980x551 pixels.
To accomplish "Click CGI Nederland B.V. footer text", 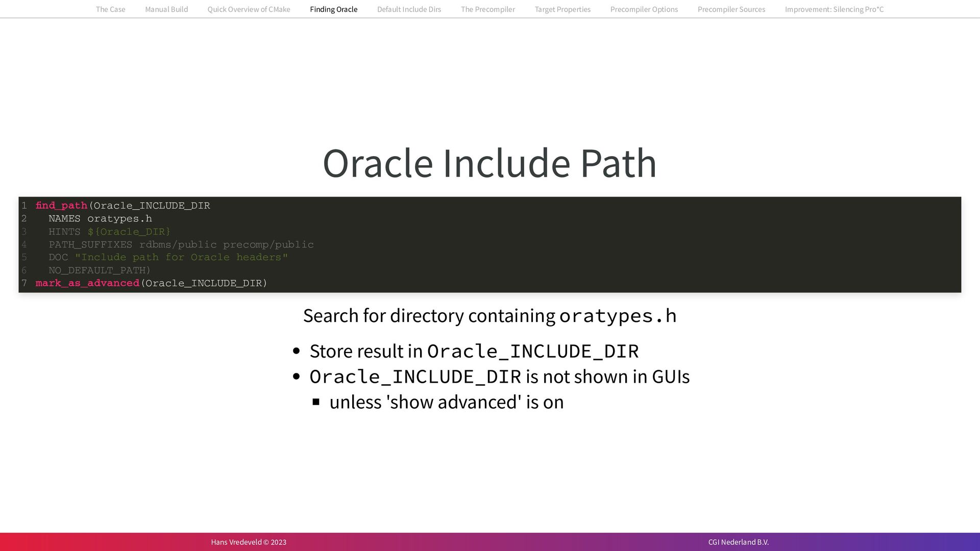I will [x=738, y=542].
